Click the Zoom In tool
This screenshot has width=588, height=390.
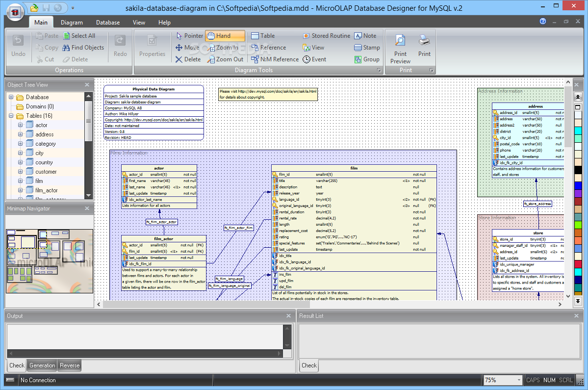pos(223,48)
